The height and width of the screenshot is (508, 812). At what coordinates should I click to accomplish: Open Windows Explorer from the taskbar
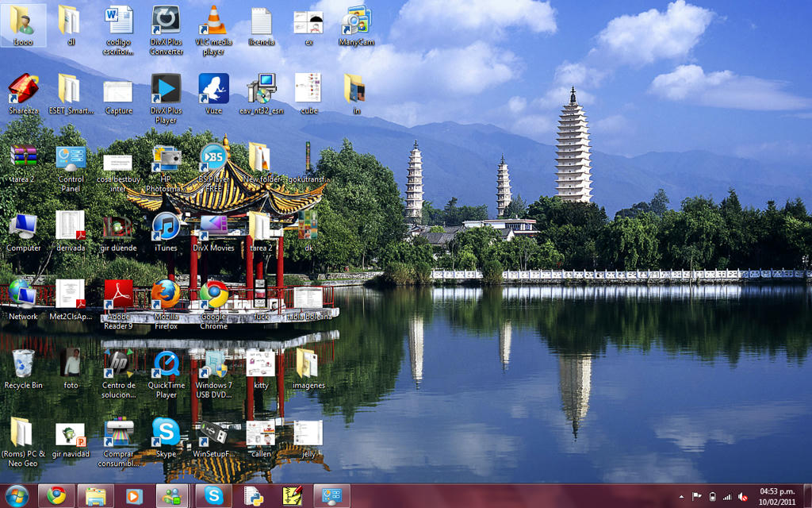click(95, 496)
